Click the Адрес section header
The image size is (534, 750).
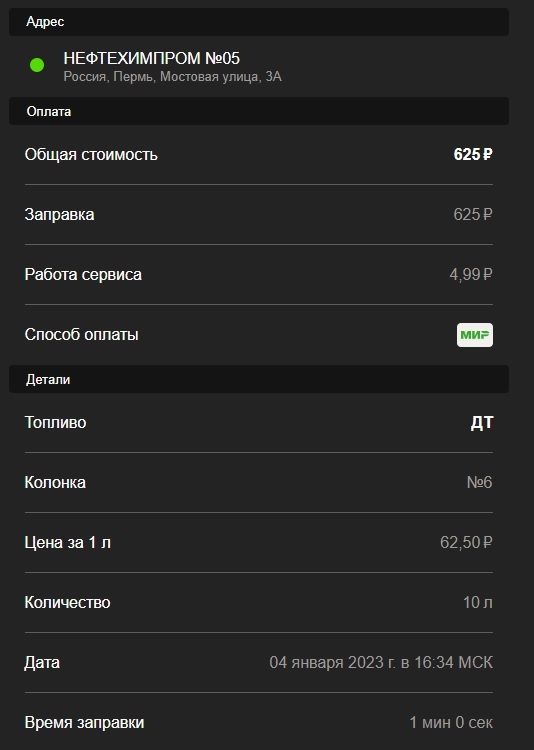pyautogui.click(x=259, y=22)
